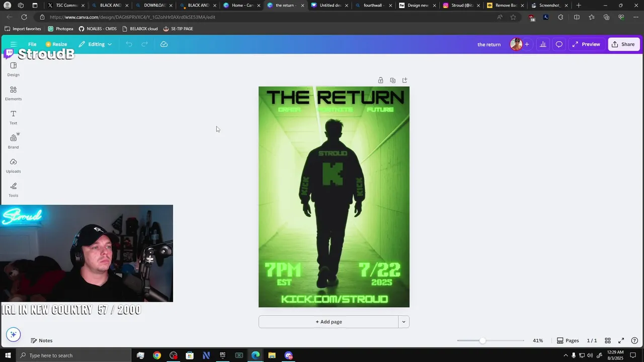644x362 pixels.
Task: Click the favorites star icon in address bar
Action: [513, 17]
